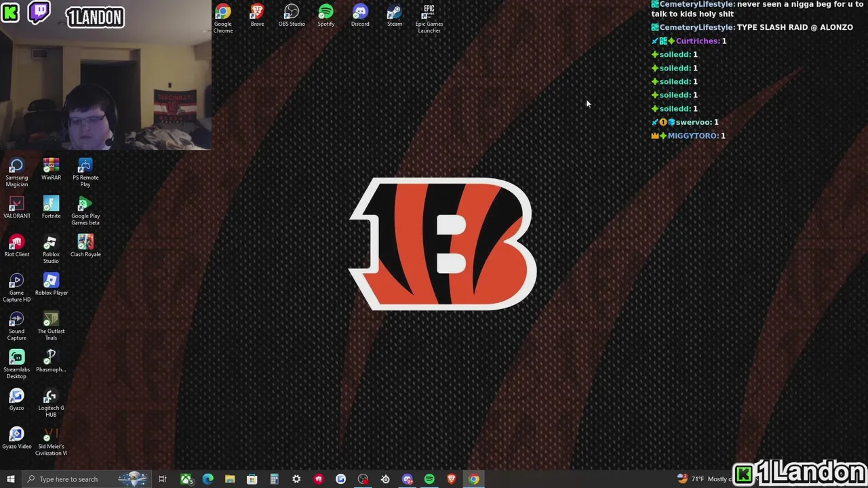Open the Brave taskbar icon
868x488 pixels.
click(x=452, y=479)
